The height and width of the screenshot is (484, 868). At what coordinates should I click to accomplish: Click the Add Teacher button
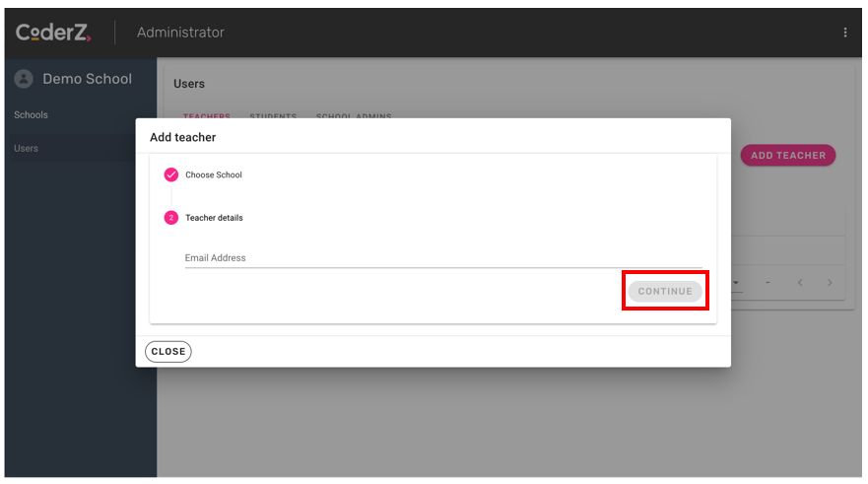(x=787, y=156)
